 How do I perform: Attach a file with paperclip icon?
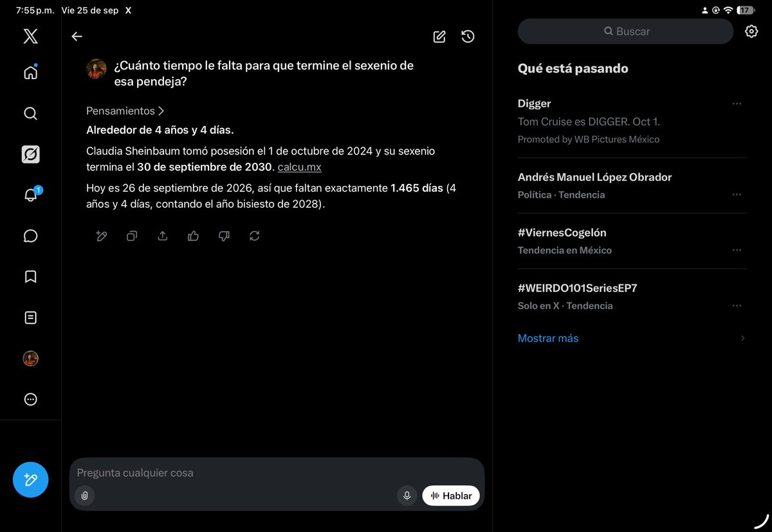click(84, 496)
